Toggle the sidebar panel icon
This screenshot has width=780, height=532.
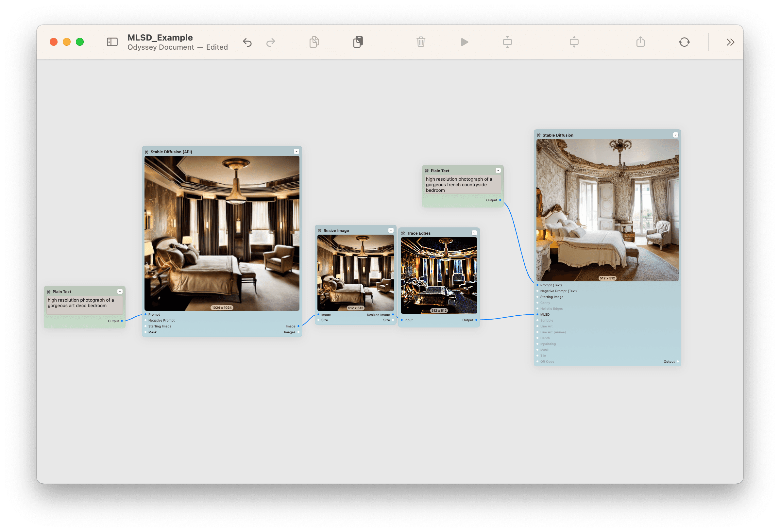pos(112,42)
